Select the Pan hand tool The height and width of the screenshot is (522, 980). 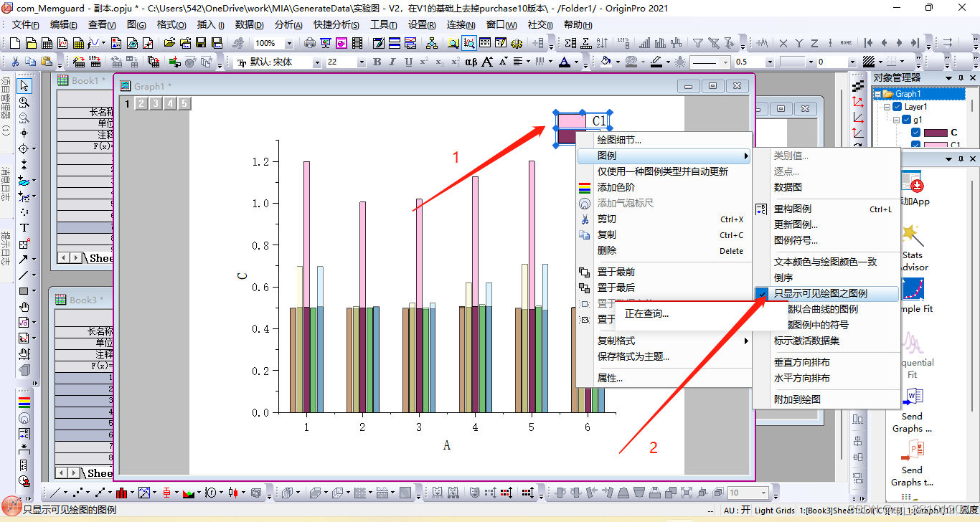pos(24,307)
